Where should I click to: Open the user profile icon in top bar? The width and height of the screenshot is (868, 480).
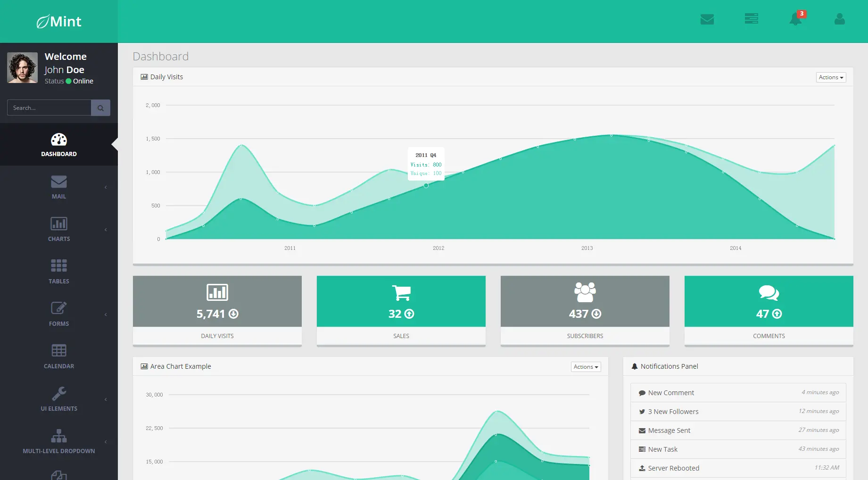pos(839,19)
